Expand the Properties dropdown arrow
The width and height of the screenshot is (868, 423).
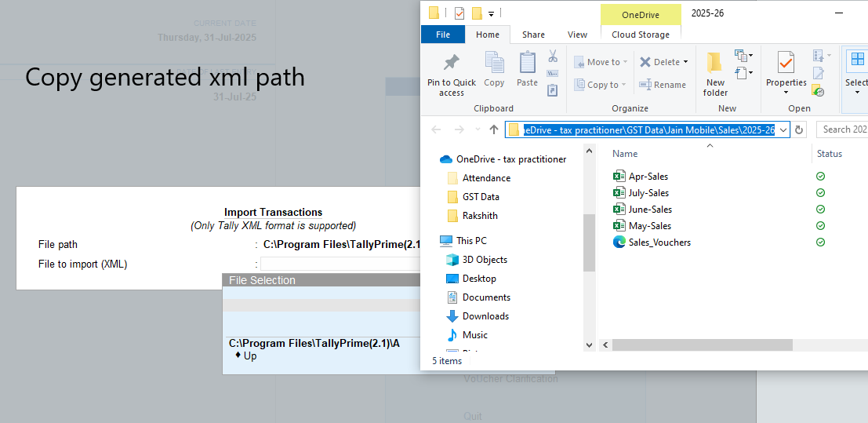786,93
